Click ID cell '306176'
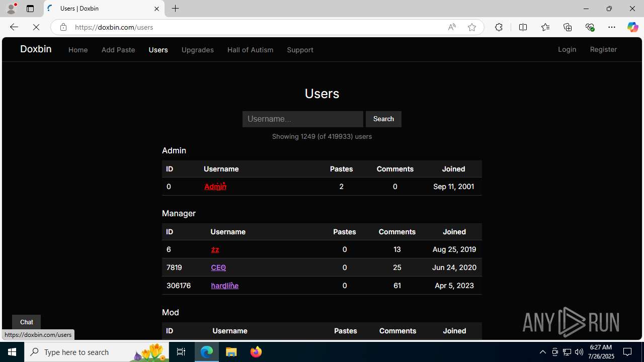Screen dimensions: 644x362 coord(179,286)
